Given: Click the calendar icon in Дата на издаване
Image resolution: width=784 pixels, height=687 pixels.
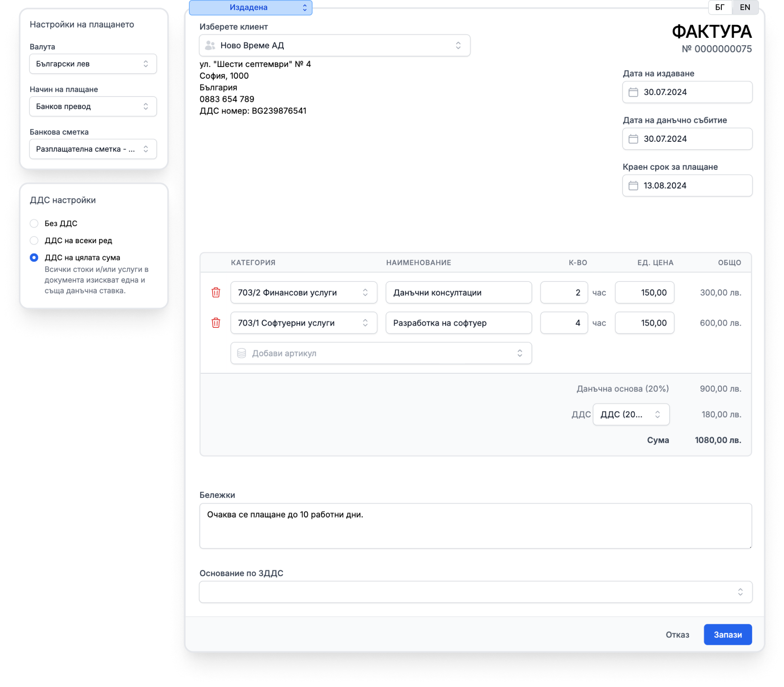Looking at the screenshot, I should click(x=633, y=92).
